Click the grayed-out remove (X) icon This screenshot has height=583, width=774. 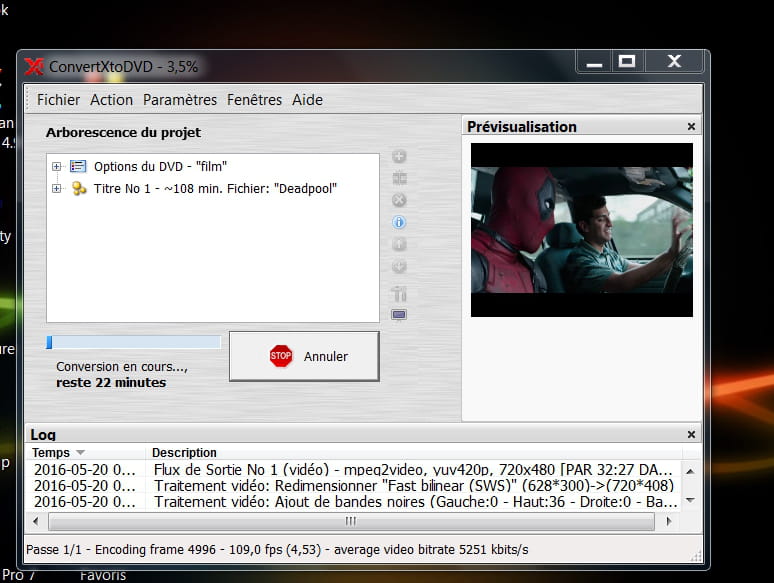coord(399,200)
